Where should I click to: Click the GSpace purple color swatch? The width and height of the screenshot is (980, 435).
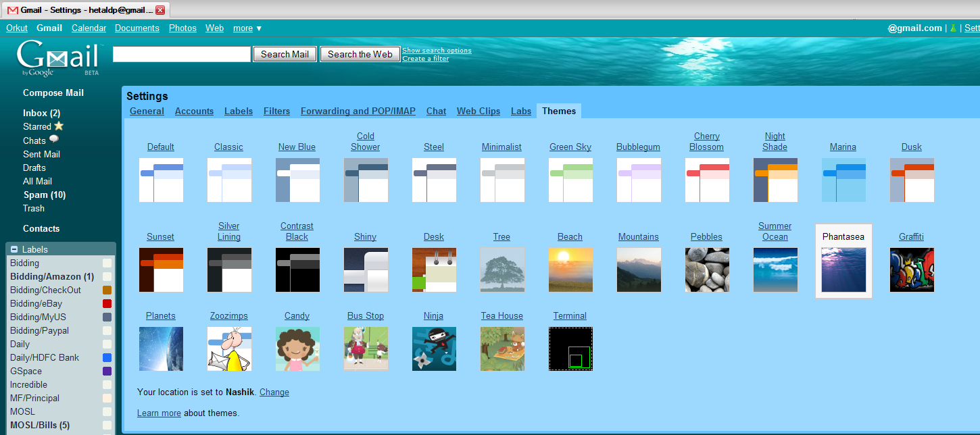[x=107, y=372]
